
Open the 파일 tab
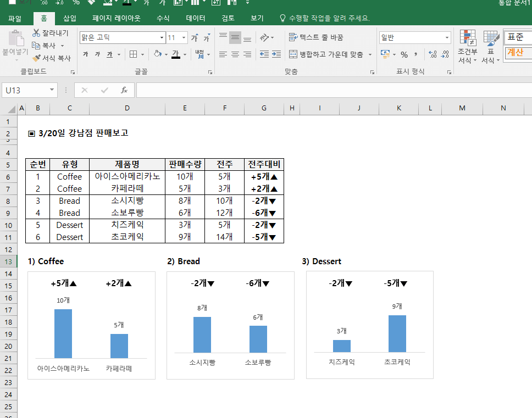point(15,18)
